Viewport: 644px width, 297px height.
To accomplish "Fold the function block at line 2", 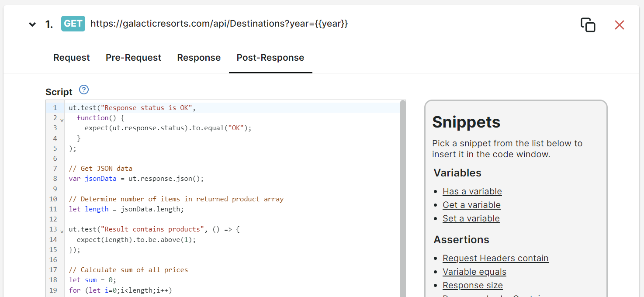I will pos(62,120).
